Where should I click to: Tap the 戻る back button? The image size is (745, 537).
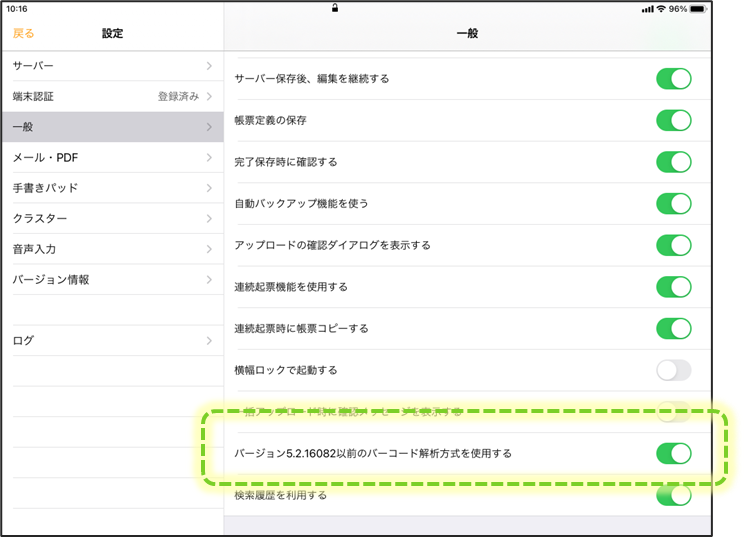coord(23,33)
